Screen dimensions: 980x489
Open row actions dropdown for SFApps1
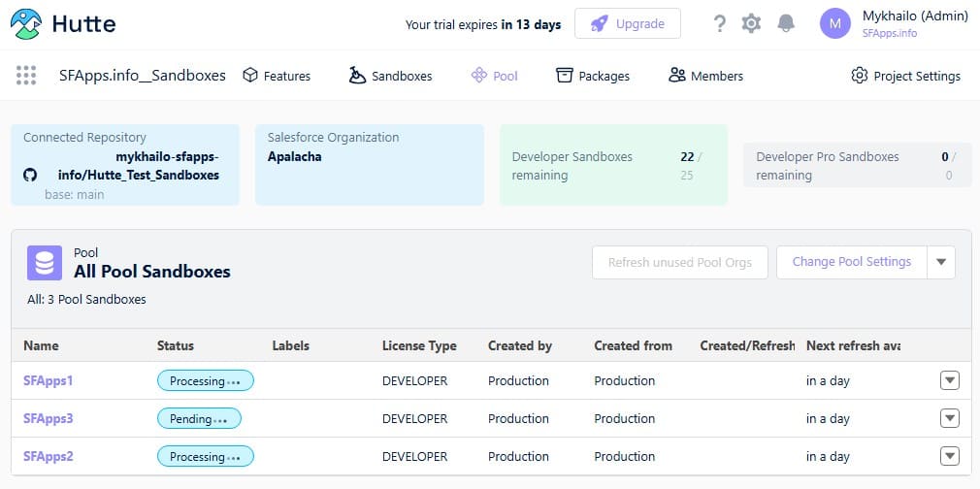[949, 380]
